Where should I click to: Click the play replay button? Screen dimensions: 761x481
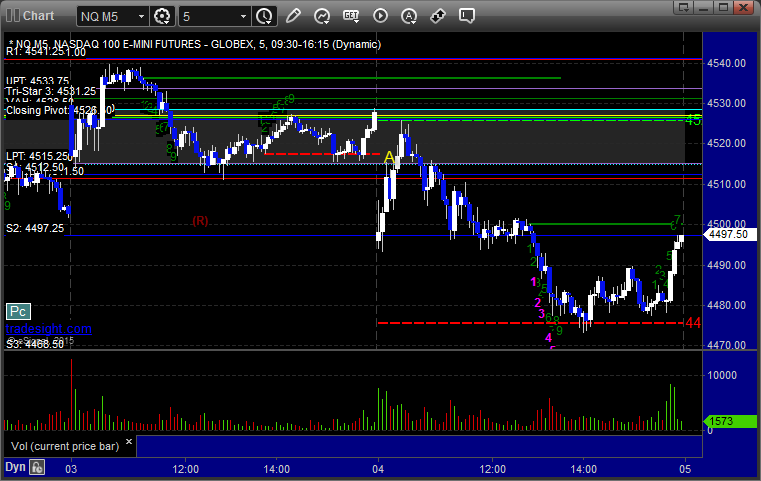point(380,16)
